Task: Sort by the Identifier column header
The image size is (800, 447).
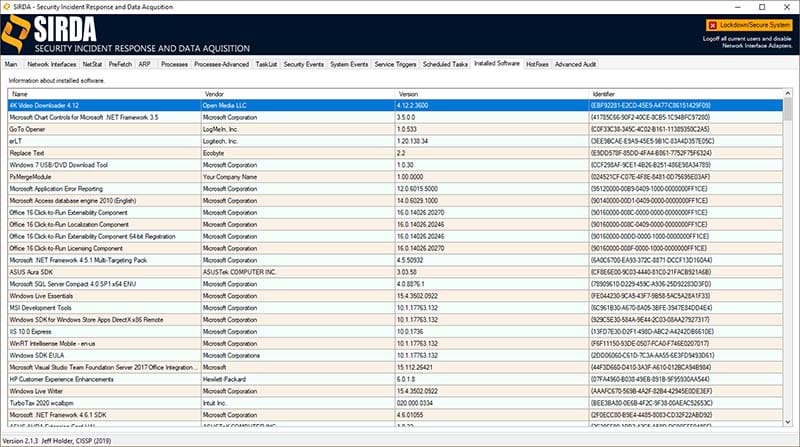Action: click(686, 94)
